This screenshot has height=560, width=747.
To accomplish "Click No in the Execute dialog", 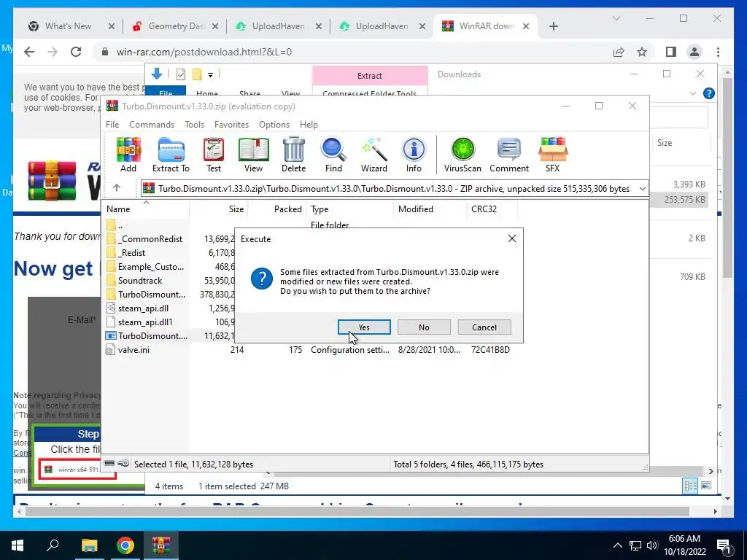I will tap(424, 327).
